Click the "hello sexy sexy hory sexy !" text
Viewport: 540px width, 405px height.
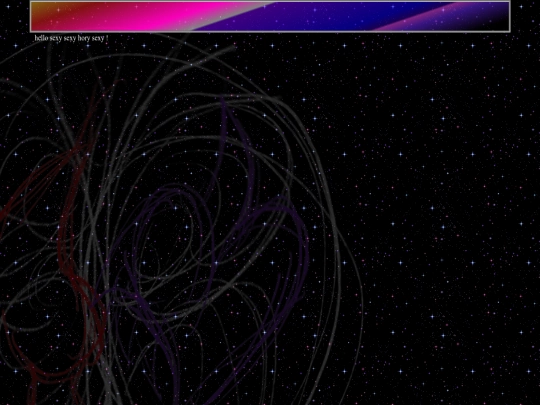pyautogui.click(x=71, y=38)
